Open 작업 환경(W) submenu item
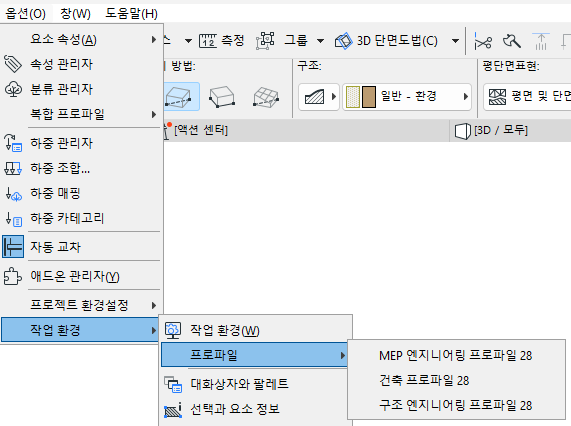This screenshot has height=426, width=571. click(256, 330)
